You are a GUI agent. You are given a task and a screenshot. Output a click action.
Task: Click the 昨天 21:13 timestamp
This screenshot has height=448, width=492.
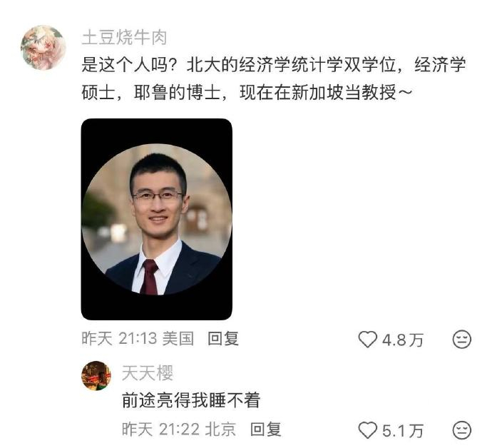tap(119, 339)
